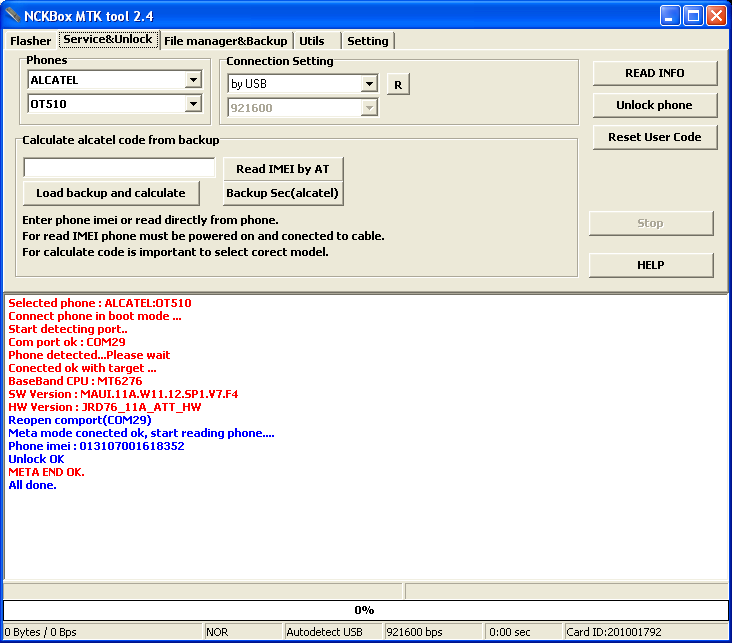Go to the Utils tab

312,41
